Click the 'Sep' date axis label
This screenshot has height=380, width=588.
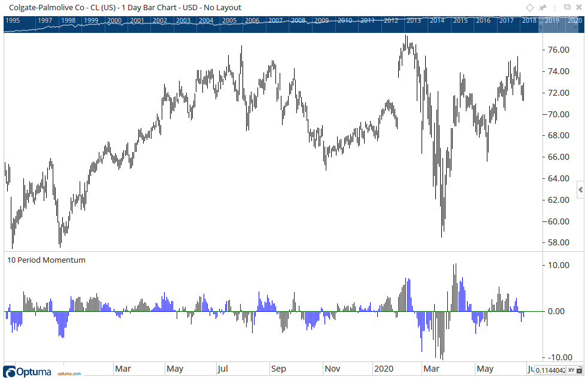[278, 369]
